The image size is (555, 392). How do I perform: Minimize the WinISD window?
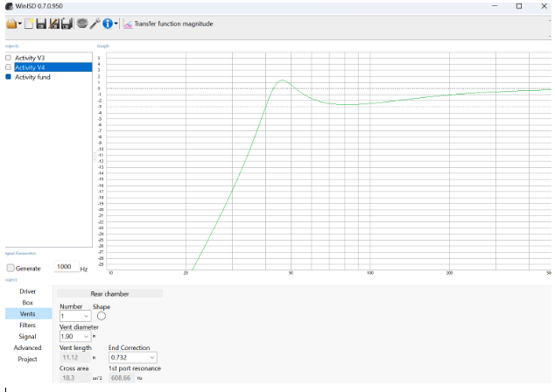(x=495, y=6)
